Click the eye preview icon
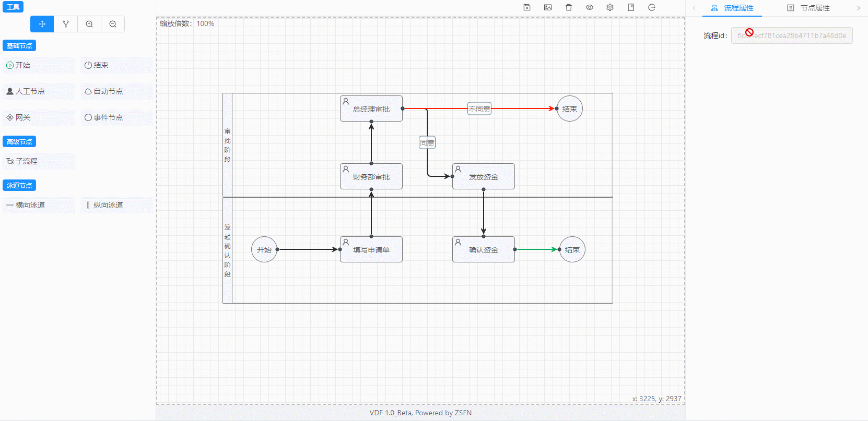 [x=590, y=7]
